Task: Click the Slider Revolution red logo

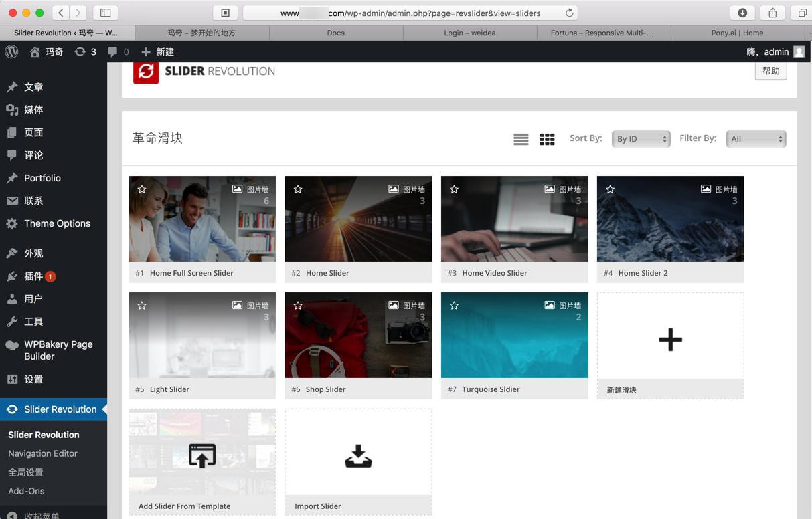Action: pyautogui.click(x=146, y=72)
